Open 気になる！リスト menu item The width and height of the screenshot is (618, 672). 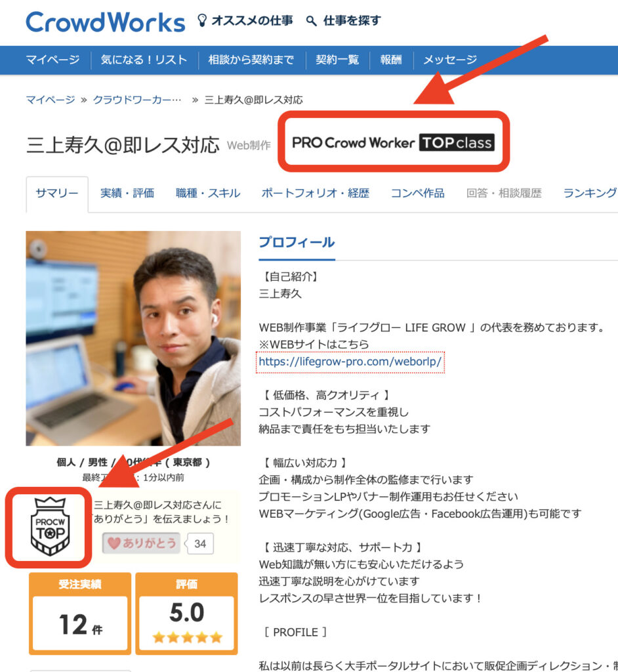tap(144, 60)
